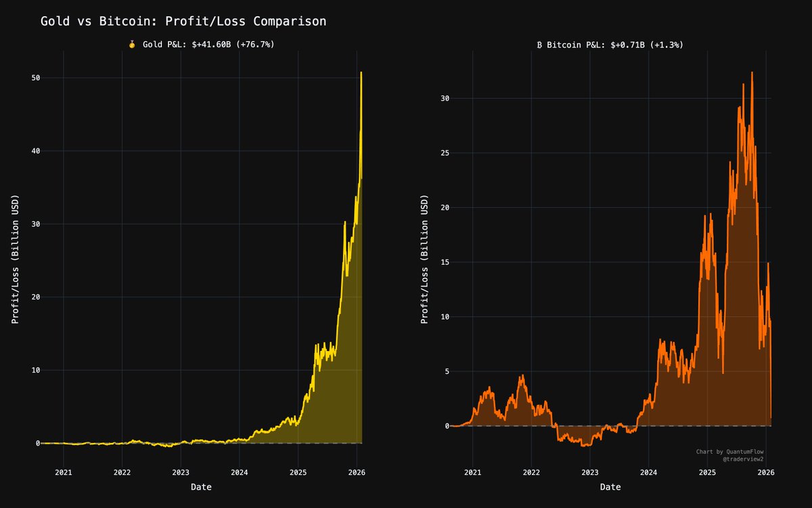Click the '2022' tick on the Gold x-axis
812x508 pixels.
pos(122,471)
